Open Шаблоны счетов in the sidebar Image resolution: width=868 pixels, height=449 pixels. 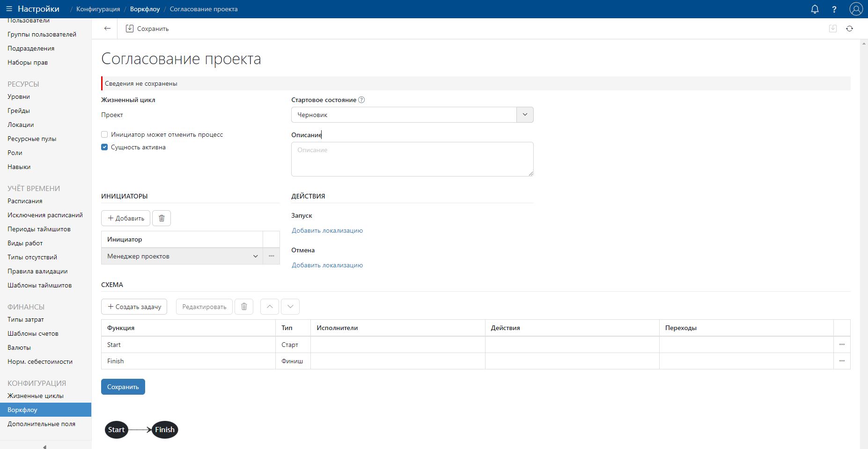(33, 333)
